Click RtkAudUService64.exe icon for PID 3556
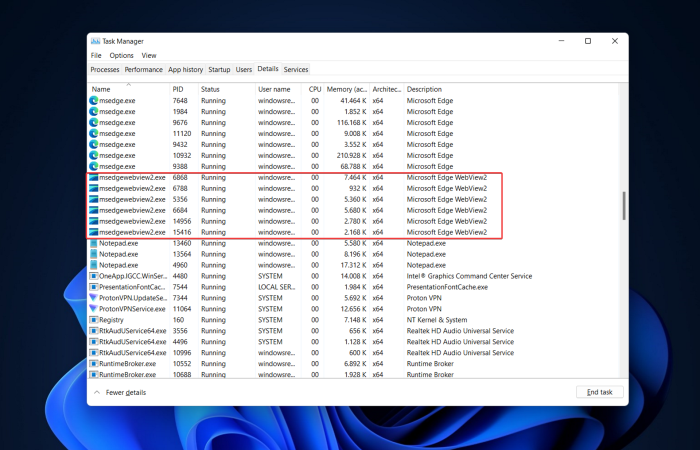 93,331
